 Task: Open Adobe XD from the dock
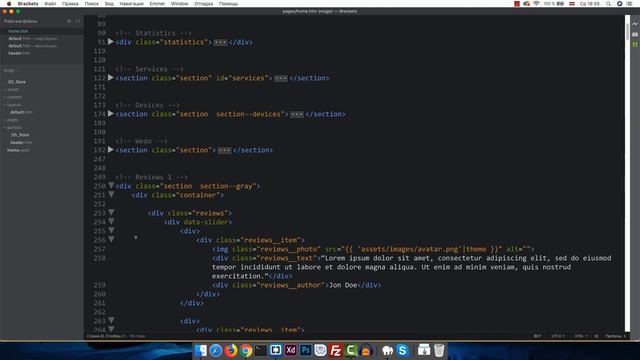291,350
